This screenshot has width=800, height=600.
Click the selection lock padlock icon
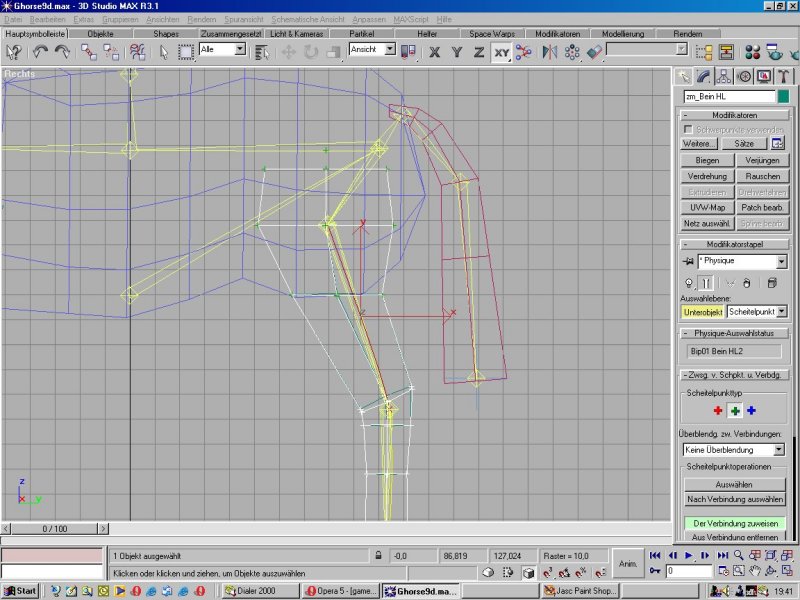(378, 554)
